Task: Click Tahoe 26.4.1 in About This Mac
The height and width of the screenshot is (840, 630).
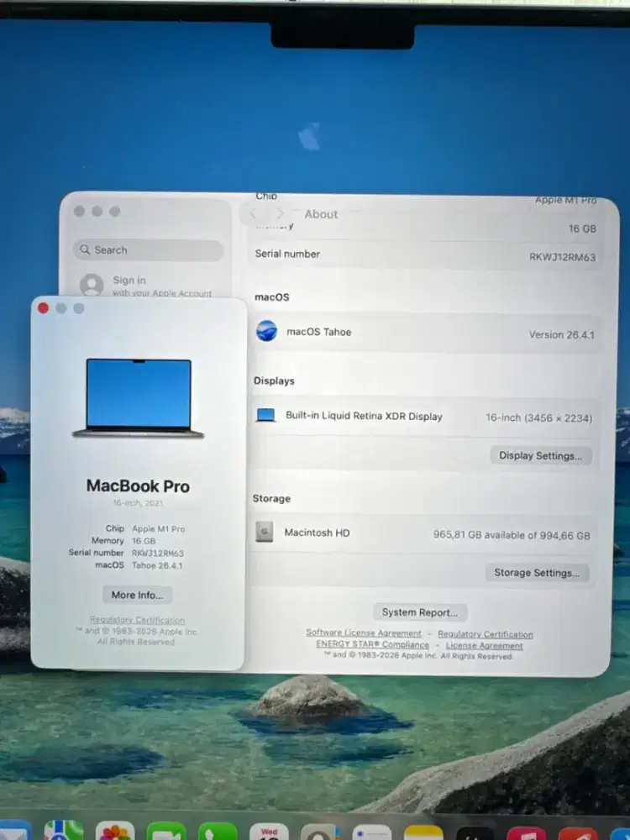Action: tap(157, 565)
